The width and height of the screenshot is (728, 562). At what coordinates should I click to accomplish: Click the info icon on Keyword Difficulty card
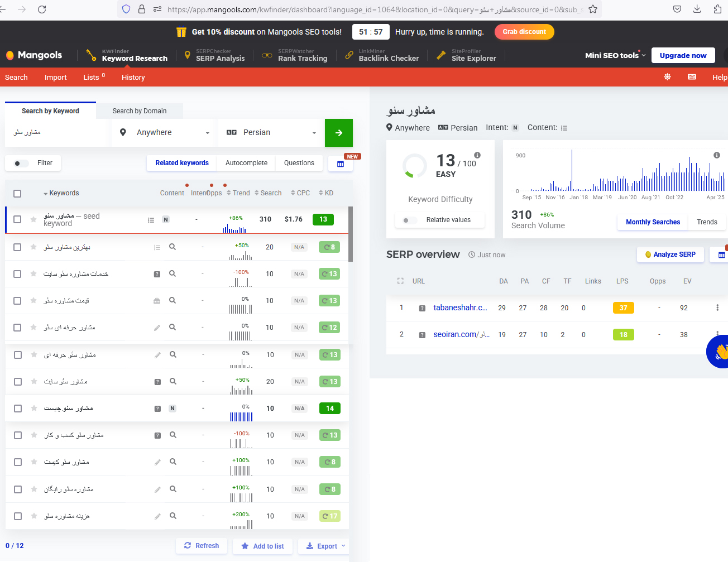point(477,155)
